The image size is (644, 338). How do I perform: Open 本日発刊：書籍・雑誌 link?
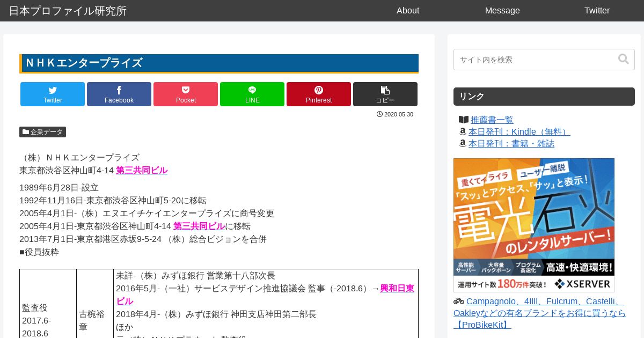511,144
